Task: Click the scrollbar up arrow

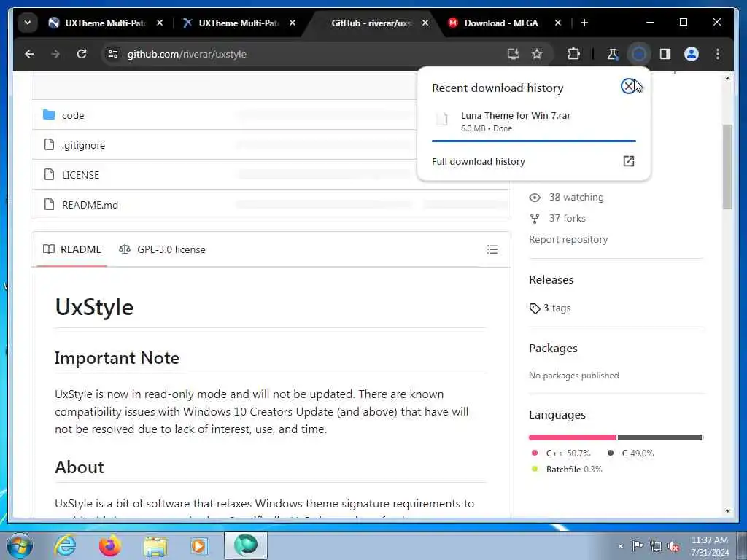Action: tap(727, 78)
